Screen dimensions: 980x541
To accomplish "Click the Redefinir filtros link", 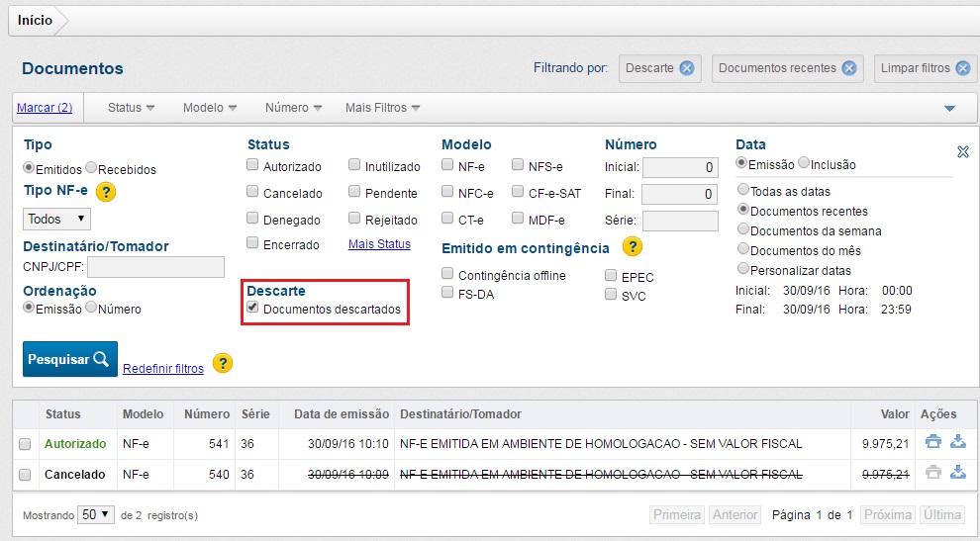I will (162, 369).
